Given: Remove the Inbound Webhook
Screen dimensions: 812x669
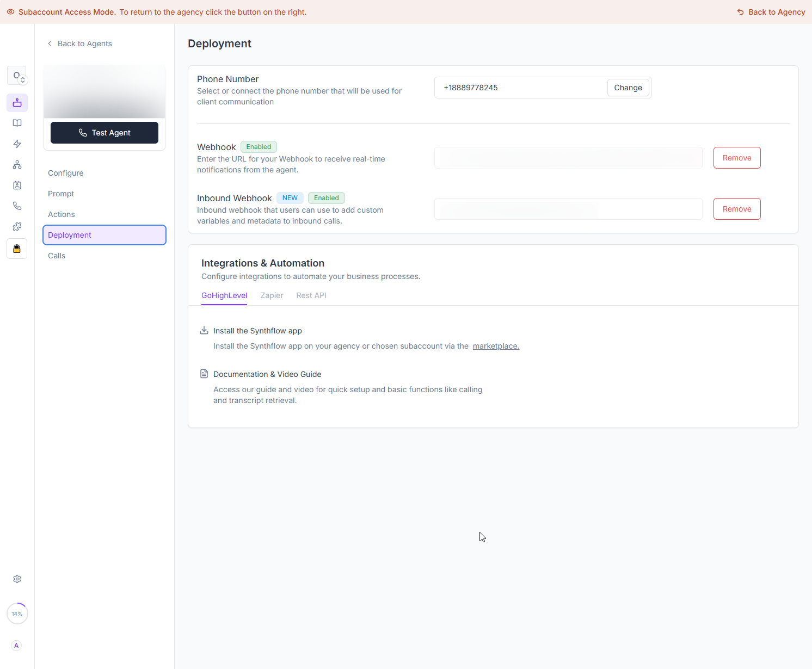Looking at the screenshot, I should pyautogui.click(x=737, y=209).
